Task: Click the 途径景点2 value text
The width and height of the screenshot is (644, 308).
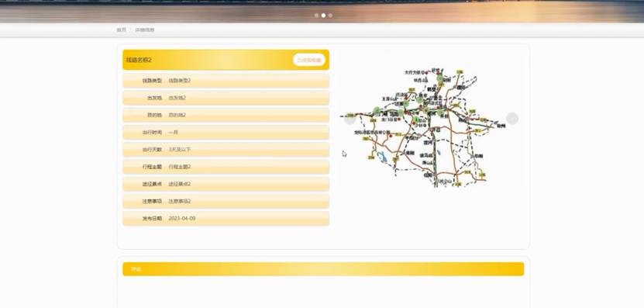Action: 180,184
